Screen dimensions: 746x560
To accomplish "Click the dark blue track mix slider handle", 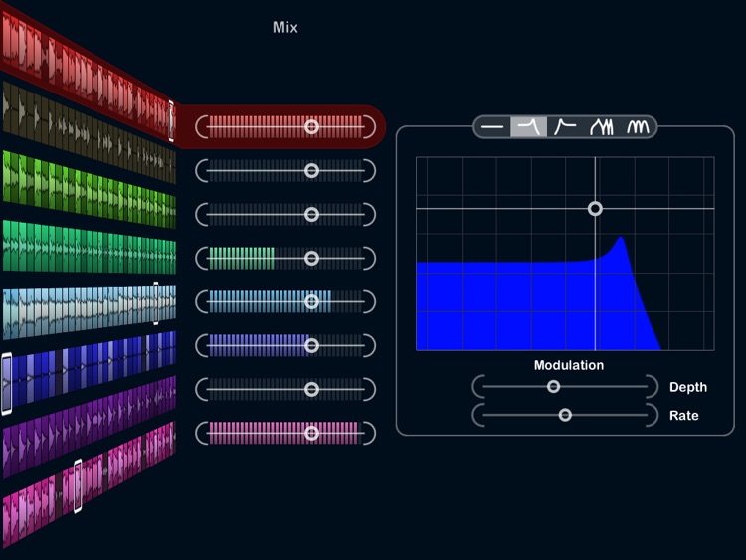I will click(x=311, y=345).
